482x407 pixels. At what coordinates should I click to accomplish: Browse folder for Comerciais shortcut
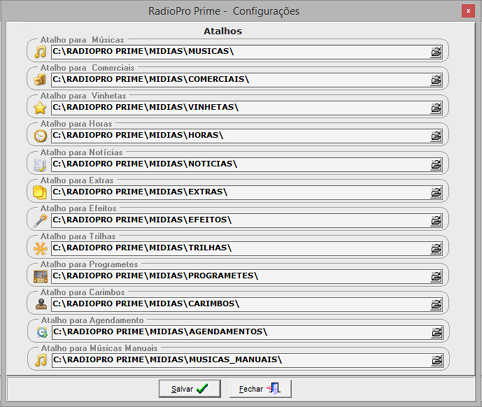436,80
